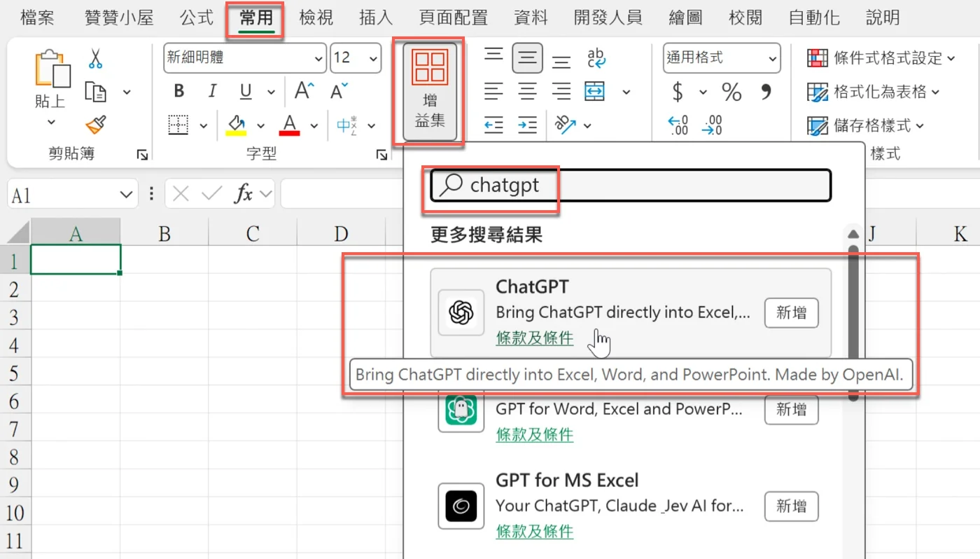Click the add-ins search field with chatgpt
The width and height of the screenshot is (980, 559).
pos(631,186)
